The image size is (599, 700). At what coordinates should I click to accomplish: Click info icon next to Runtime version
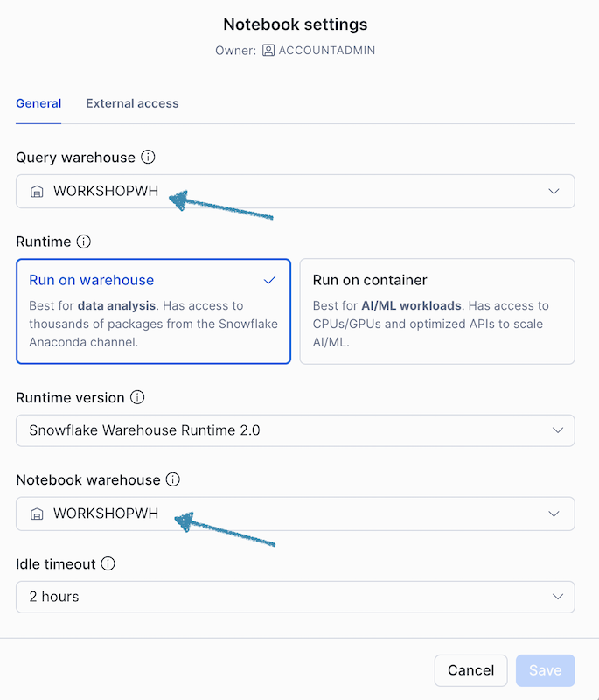coord(137,397)
